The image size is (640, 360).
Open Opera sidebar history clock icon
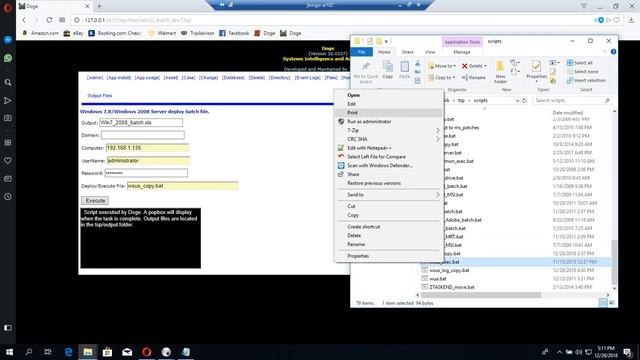coord(8,197)
